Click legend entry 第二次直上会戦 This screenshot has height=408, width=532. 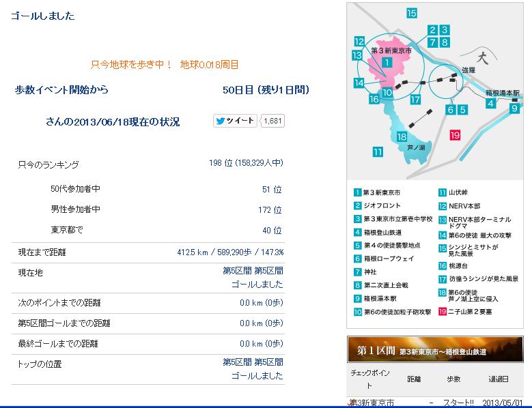tap(381, 285)
